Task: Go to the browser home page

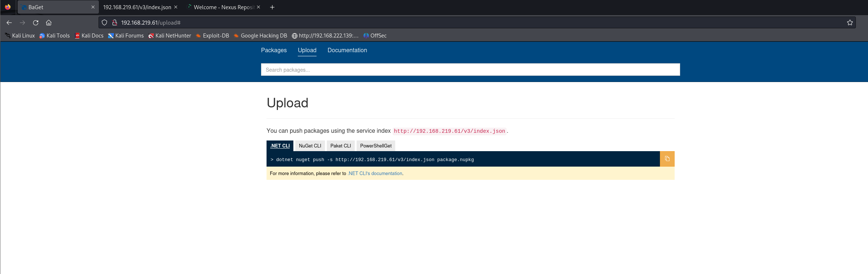Action: (49, 22)
